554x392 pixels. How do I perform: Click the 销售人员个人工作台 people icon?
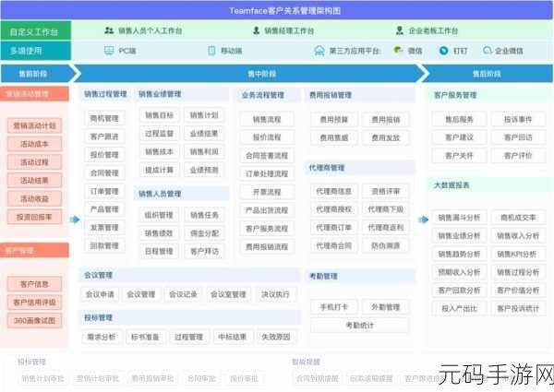click(x=109, y=30)
